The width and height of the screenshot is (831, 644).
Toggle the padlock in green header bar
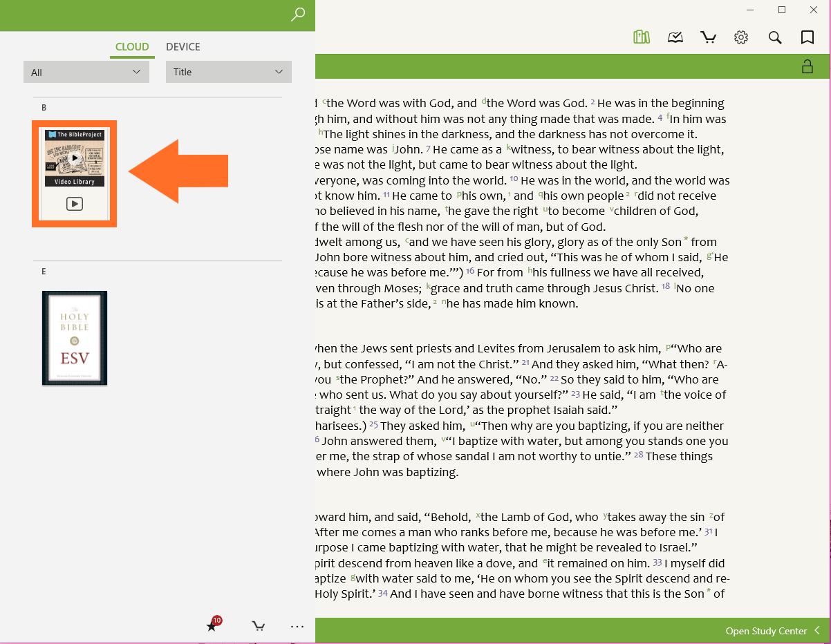coord(807,66)
